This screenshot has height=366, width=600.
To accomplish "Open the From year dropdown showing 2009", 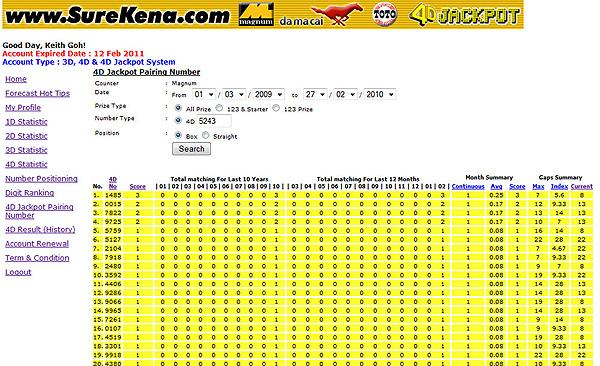I will click(269, 94).
